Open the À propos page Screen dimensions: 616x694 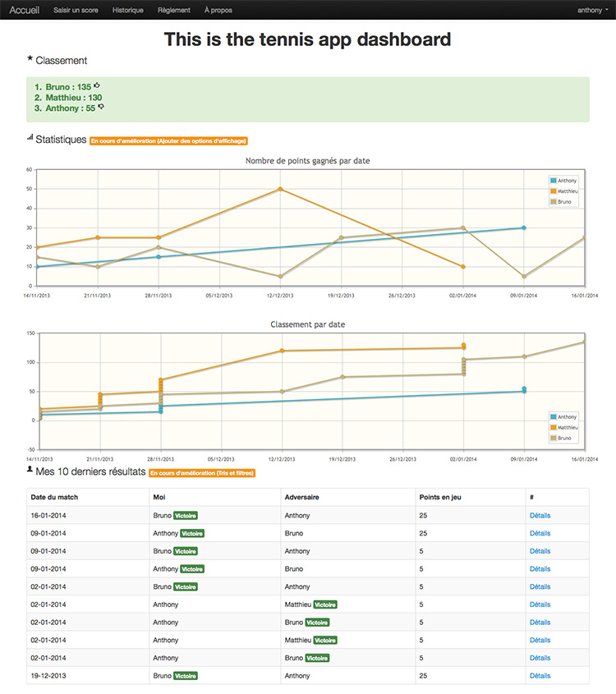pos(218,10)
